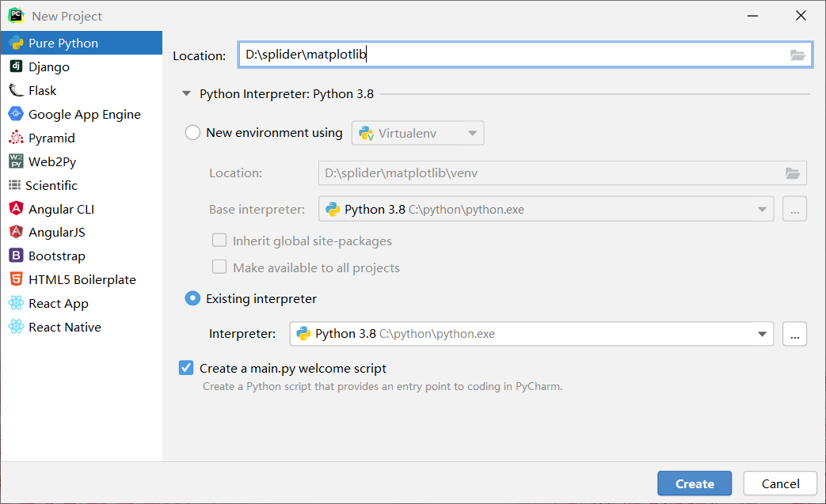
Task: Browse for venv location folder icon
Action: pos(793,173)
